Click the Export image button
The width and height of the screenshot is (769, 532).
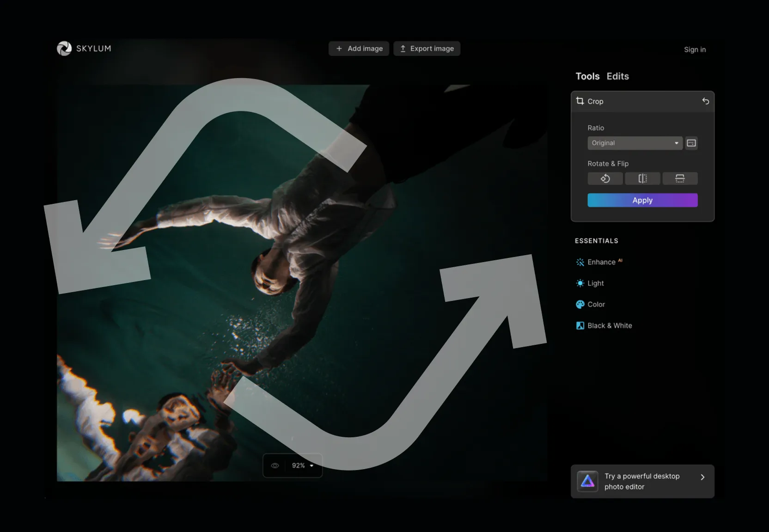point(427,49)
